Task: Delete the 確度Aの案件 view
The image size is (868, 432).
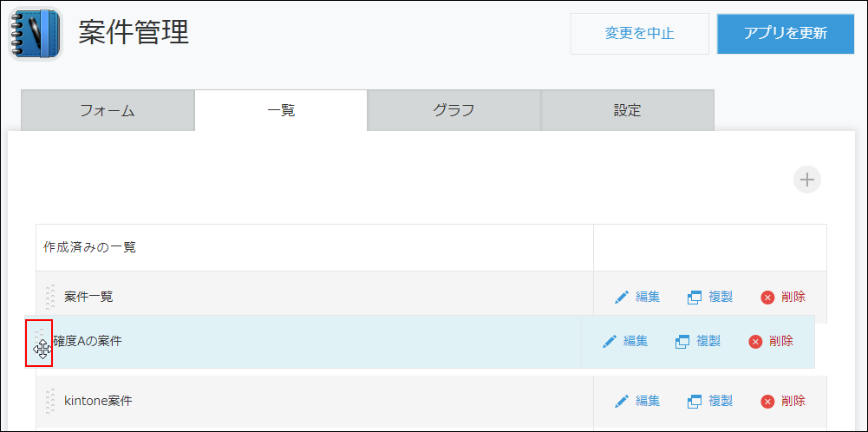Action: pyautogui.click(x=771, y=341)
